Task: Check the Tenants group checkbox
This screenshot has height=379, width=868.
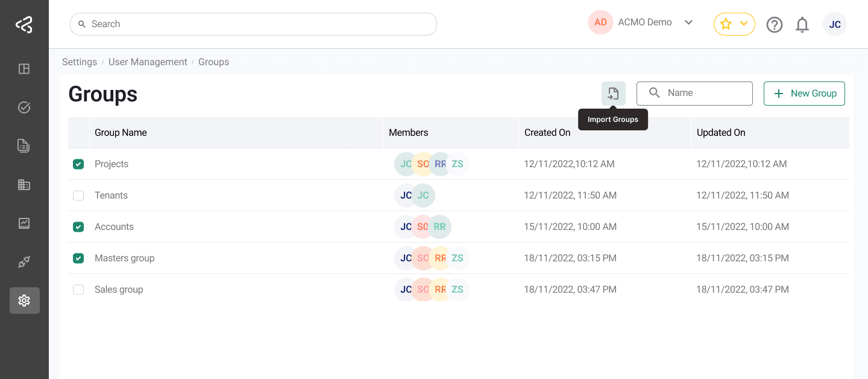Action: pyautogui.click(x=78, y=195)
